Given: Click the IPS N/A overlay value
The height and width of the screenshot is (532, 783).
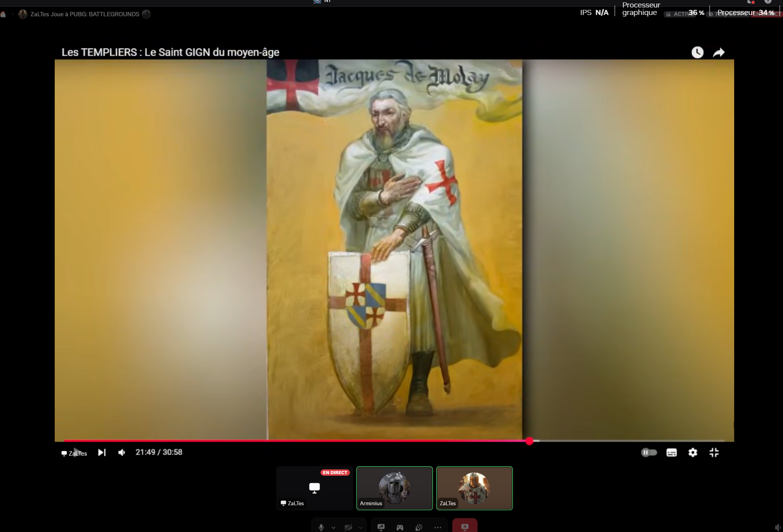Looking at the screenshot, I should point(594,12).
